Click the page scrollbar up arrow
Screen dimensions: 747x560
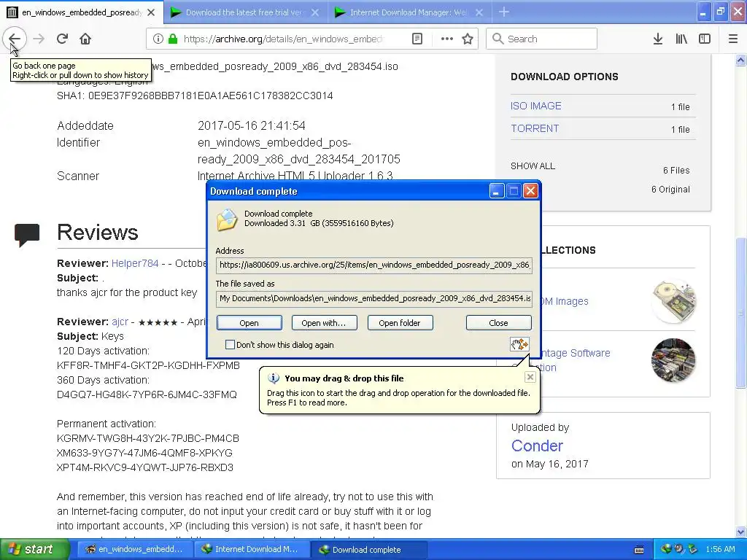[x=741, y=60]
